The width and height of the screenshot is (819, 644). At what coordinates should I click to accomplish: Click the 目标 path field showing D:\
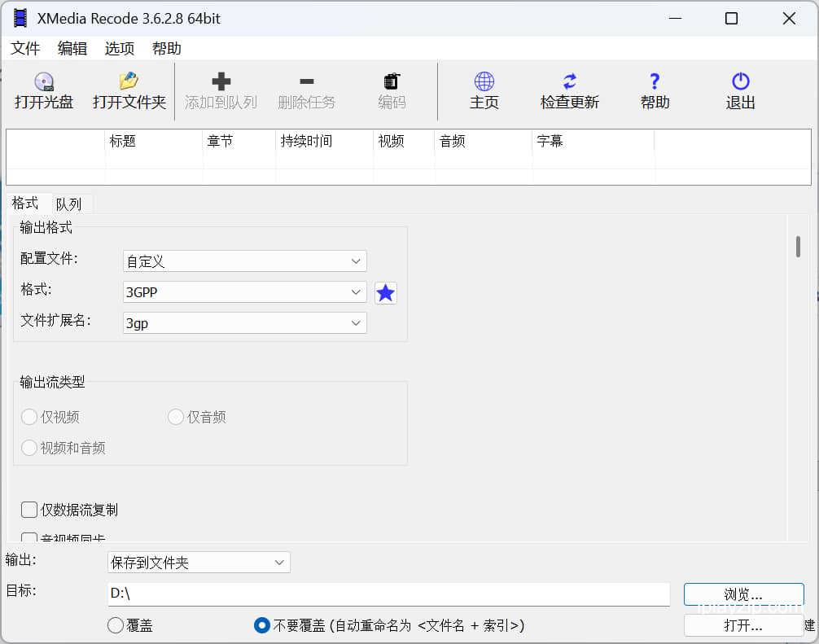[x=388, y=594]
